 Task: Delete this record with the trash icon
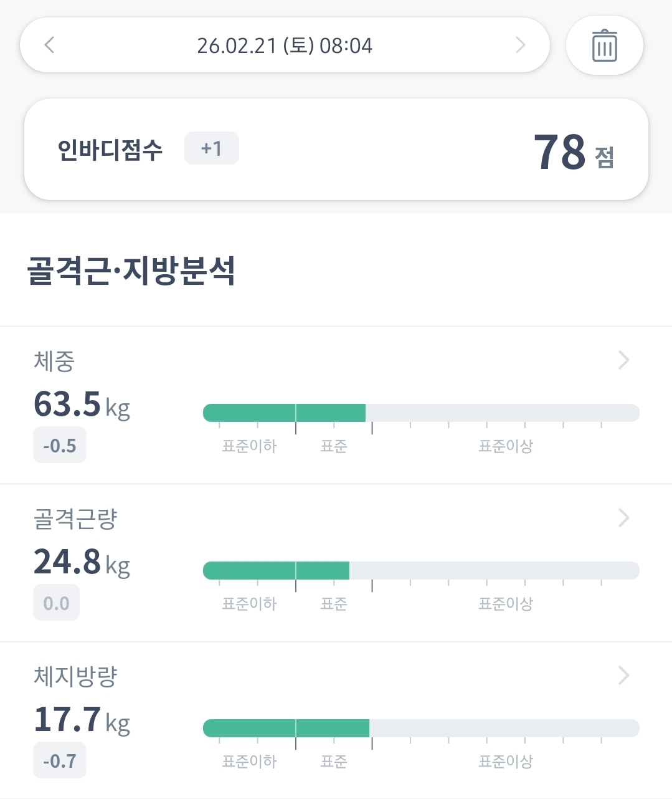pyautogui.click(x=604, y=45)
